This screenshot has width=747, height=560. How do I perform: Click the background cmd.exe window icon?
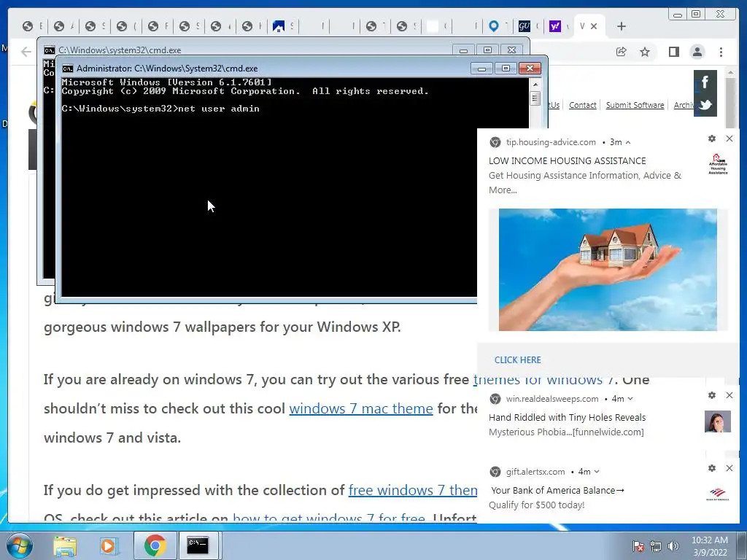[x=49, y=50]
